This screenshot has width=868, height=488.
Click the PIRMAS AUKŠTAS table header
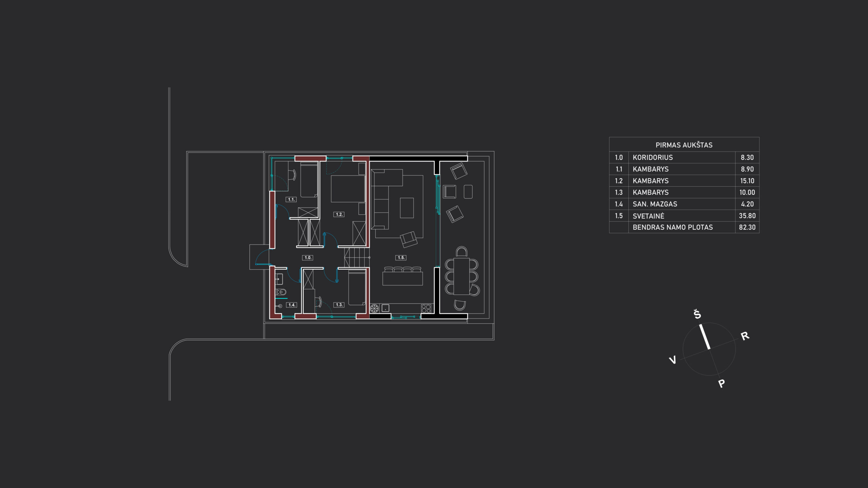[684, 145]
